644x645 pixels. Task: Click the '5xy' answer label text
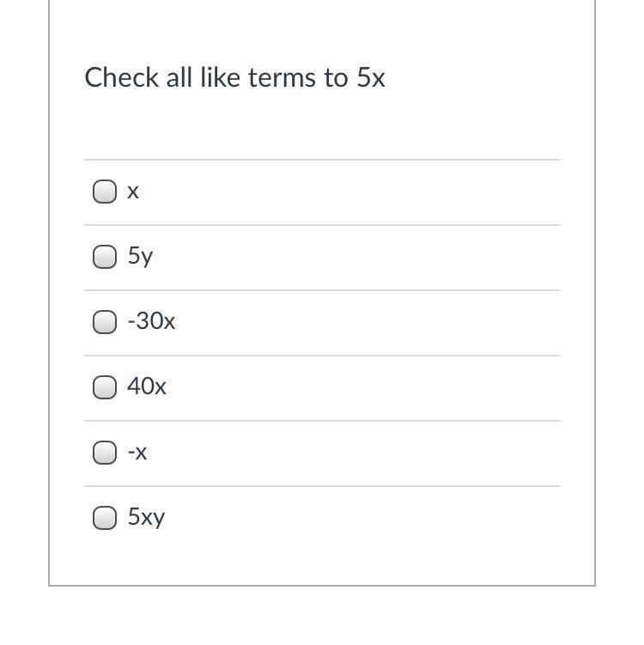point(146,517)
